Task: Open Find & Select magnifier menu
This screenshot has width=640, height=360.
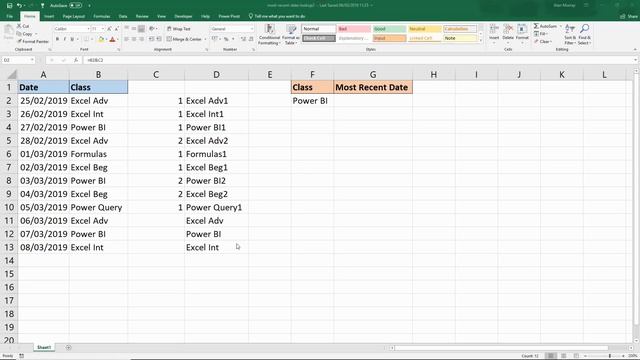Action: pyautogui.click(x=584, y=34)
